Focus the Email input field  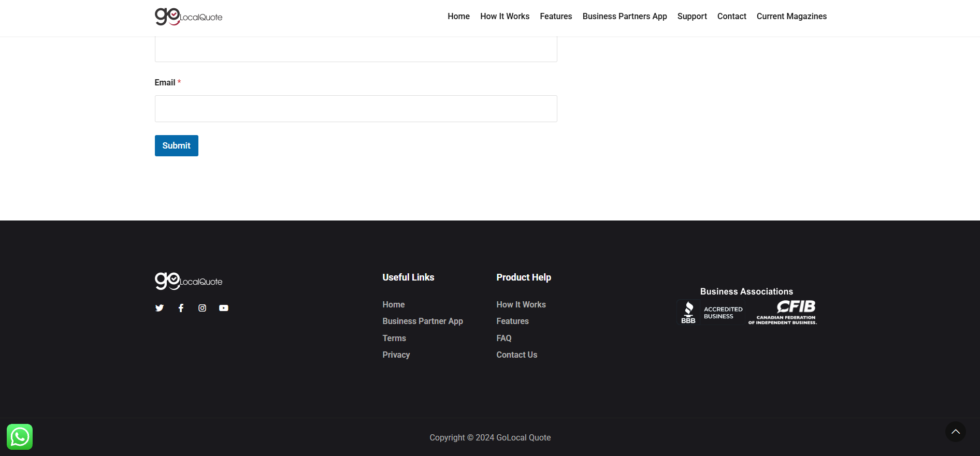[356, 109]
